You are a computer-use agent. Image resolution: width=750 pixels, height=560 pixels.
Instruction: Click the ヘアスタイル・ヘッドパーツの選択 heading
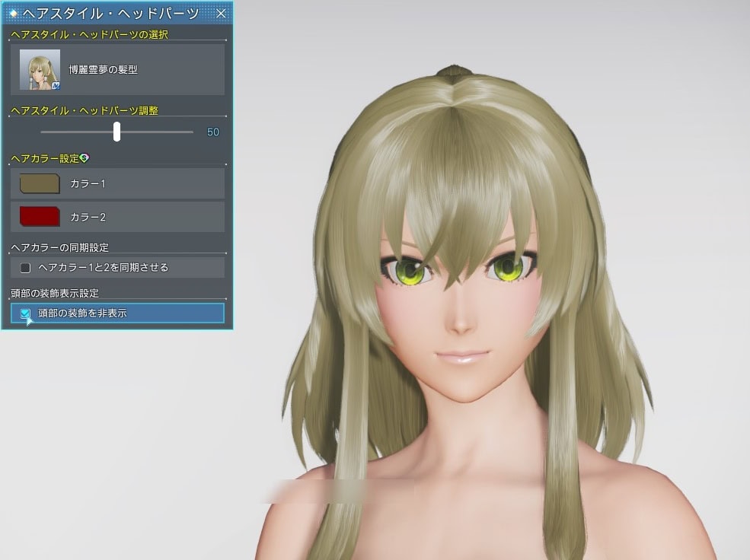pyautogui.click(x=89, y=34)
